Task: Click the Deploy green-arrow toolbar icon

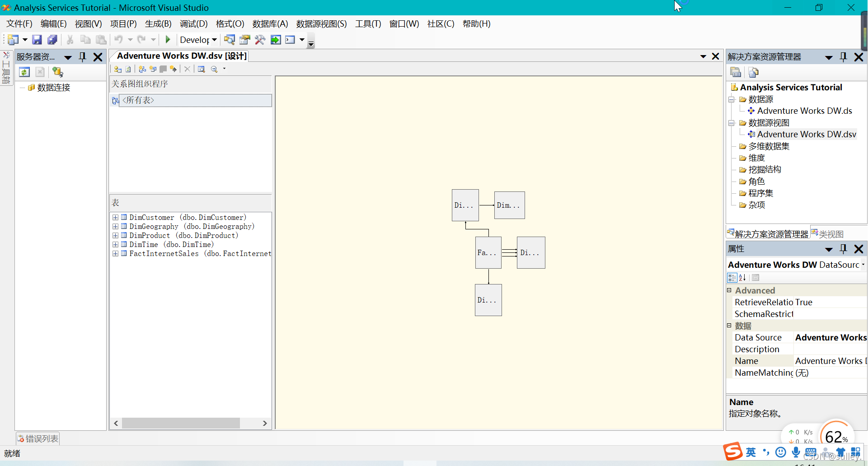Action: (x=275, y=40)
